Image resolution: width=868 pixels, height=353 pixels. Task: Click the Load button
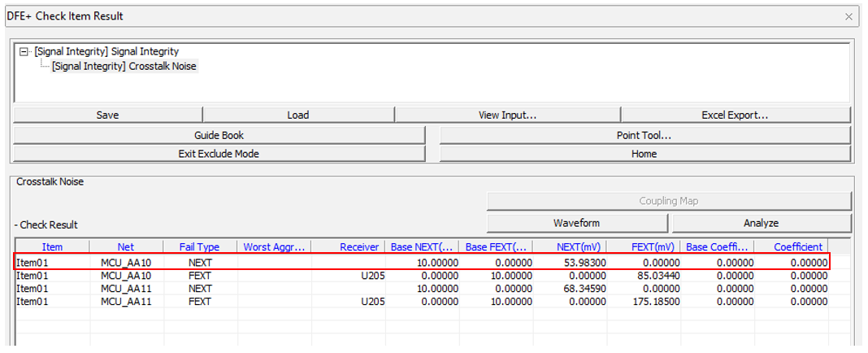pyautogui.click(x=297, y=115)
